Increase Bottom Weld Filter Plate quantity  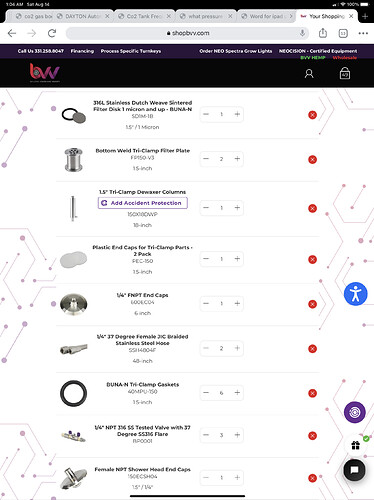coord(237,159)
